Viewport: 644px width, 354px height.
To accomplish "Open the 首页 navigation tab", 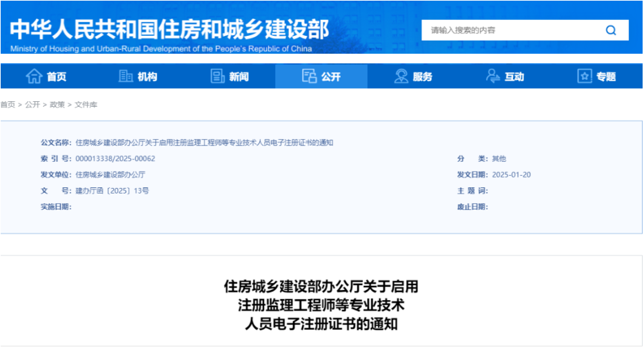I will [x=46, y=76].
